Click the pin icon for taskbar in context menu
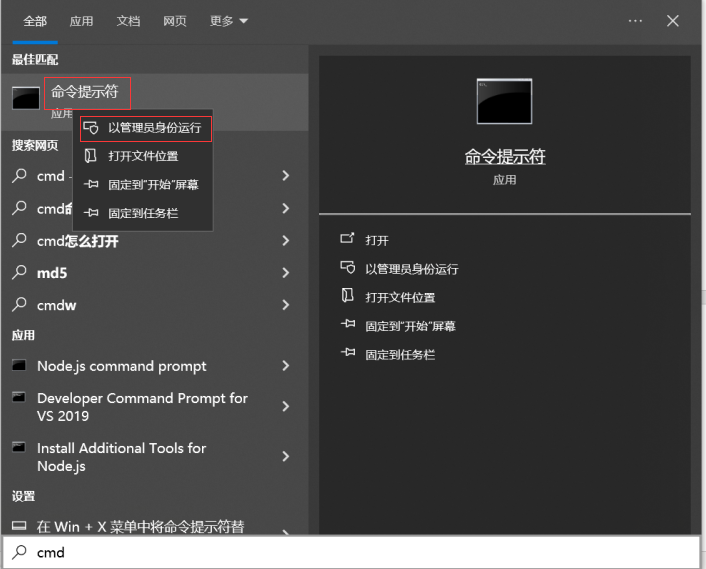The width and height of the screenshot is (706, 569). [91, 213]
